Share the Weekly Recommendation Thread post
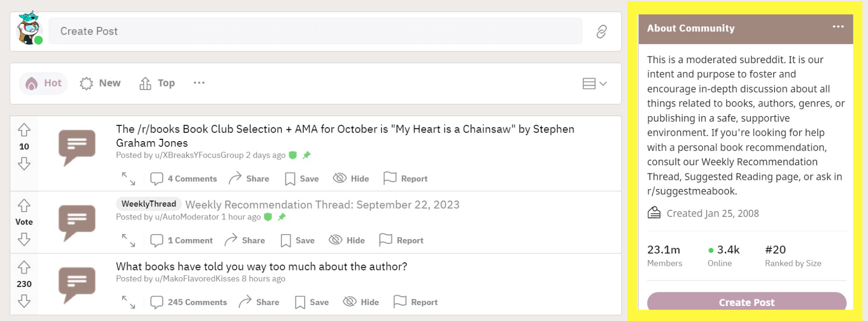The image size is (868, 321). [x=245, y=240]
